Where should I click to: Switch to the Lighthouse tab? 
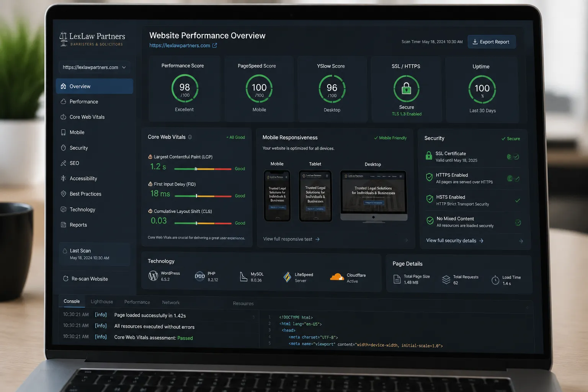pyautogui.click(x=102, y=302)
